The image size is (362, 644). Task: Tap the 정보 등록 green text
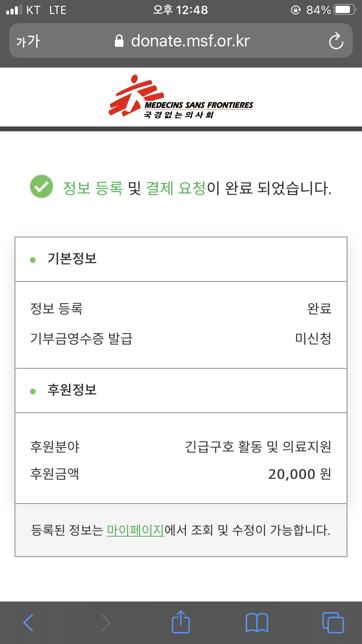(93, 188)
